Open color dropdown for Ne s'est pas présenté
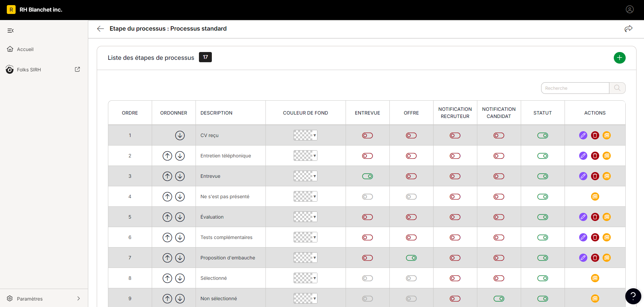 (306, 197)
